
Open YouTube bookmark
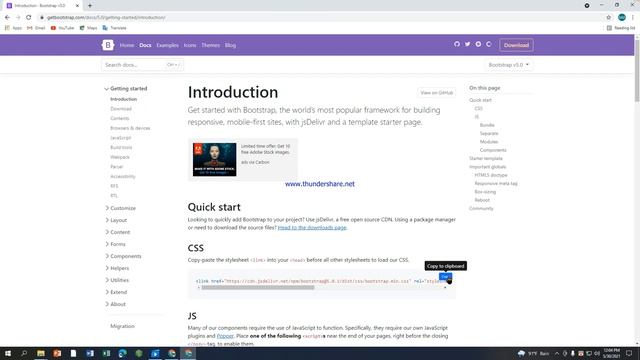click(62, 28)
